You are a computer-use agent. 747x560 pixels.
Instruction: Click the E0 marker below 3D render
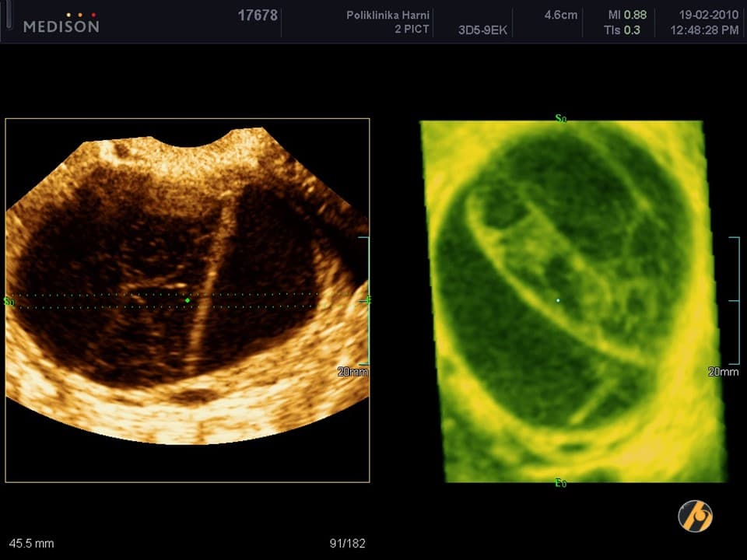(560, 484)
